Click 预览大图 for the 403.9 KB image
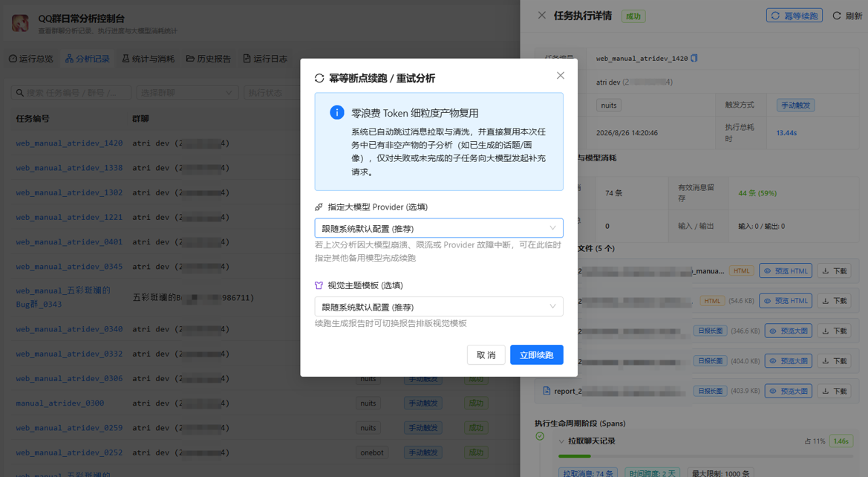868x477 pixels. tap(789, 391)
